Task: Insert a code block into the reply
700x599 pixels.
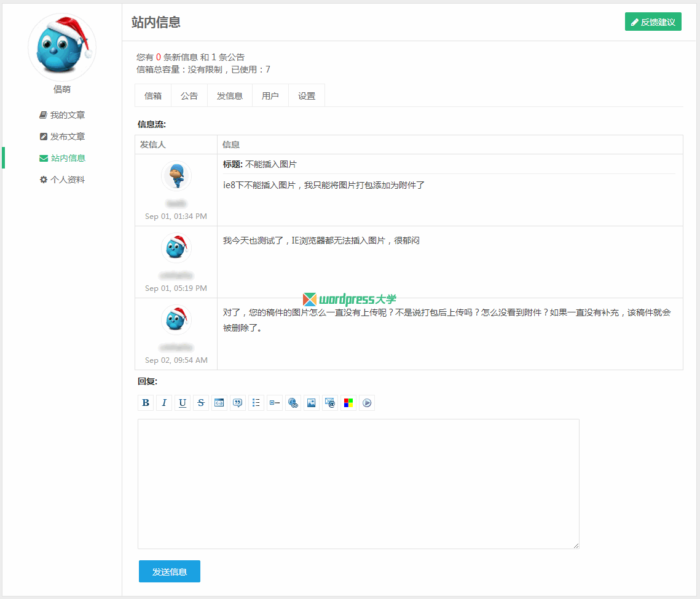Action: pos(219,403)
